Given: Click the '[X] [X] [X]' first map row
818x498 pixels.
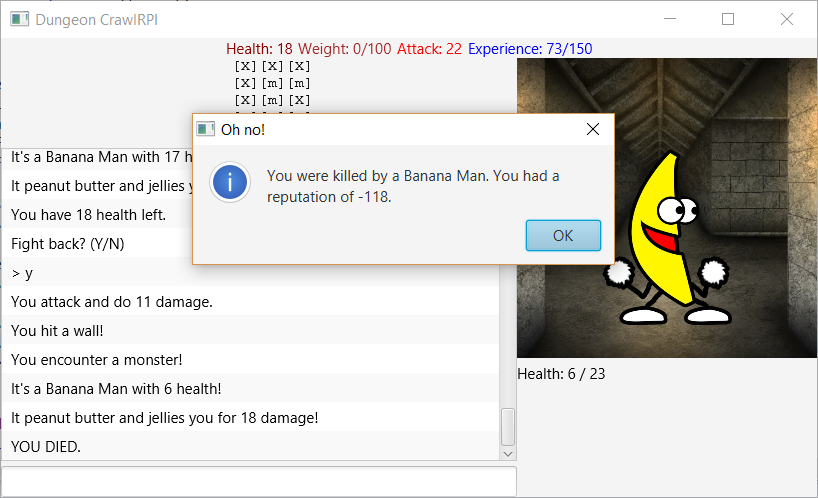Looking at the screenshot, I should click(x=272, y=66).
